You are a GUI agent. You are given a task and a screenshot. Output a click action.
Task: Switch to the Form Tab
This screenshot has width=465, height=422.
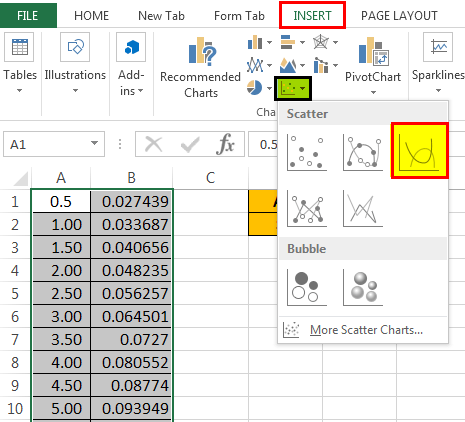[x=239, y=16]
